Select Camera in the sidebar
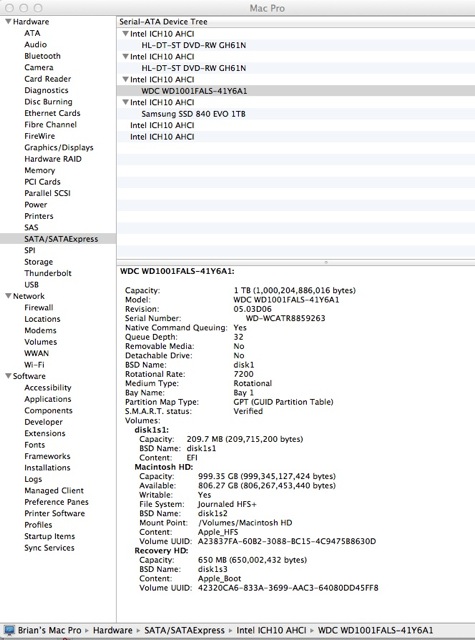475x640 pixels. [39, 67]
